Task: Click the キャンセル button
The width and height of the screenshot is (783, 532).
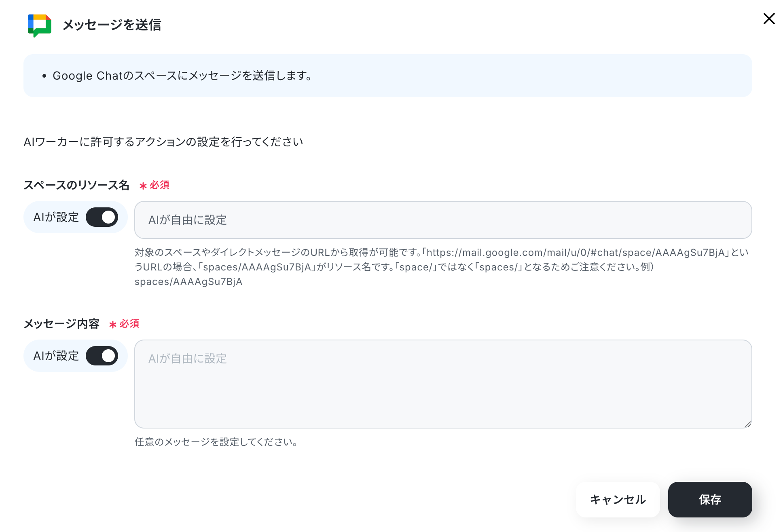Action: 618,500
